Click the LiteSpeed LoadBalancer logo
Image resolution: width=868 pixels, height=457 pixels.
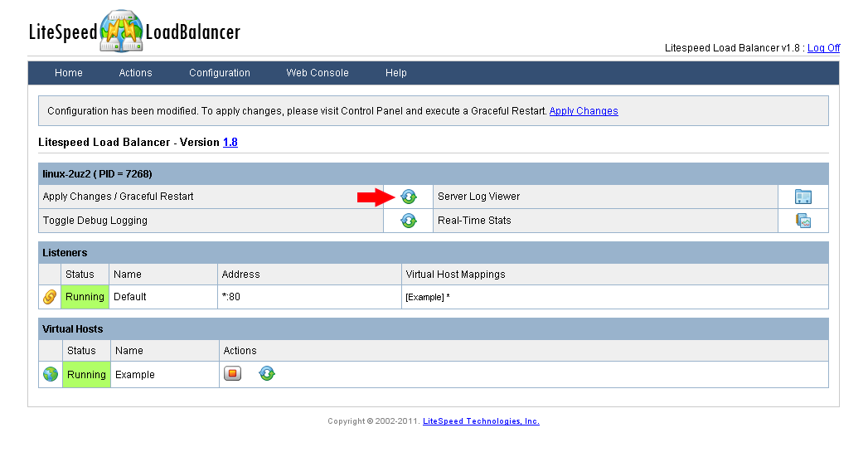134,32
